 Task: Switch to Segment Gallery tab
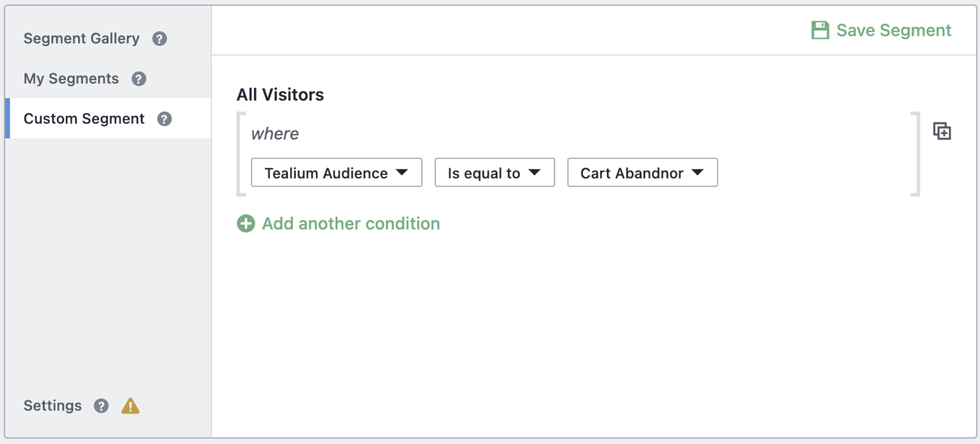tap(81, 38)
